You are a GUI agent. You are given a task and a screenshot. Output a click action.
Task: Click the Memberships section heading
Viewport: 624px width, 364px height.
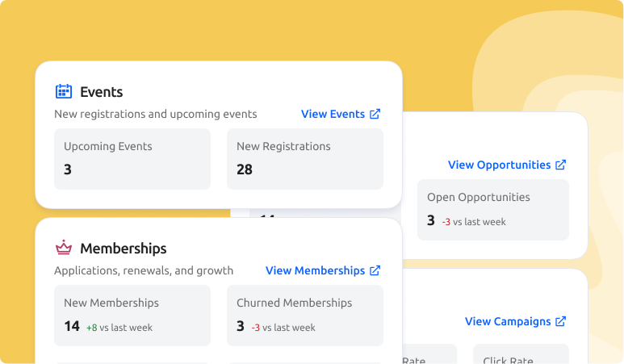pos(124,249)
